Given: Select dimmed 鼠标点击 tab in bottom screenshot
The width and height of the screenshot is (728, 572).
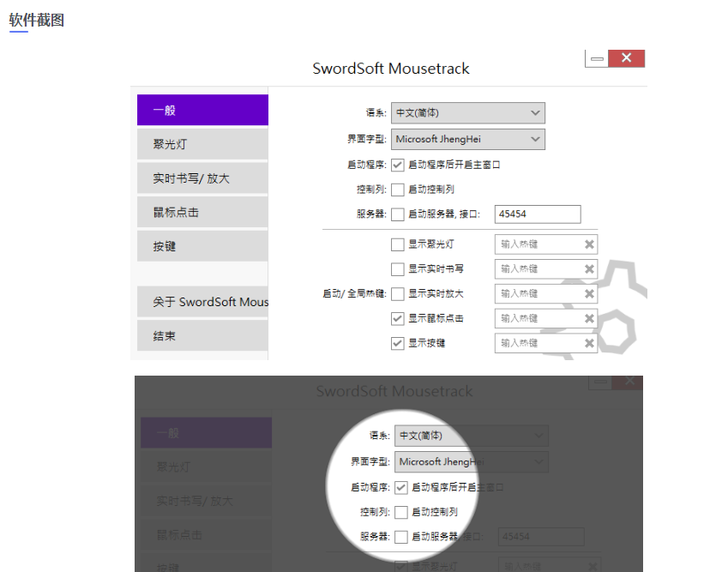Looking at the screenshot, I should pos(206,535).
